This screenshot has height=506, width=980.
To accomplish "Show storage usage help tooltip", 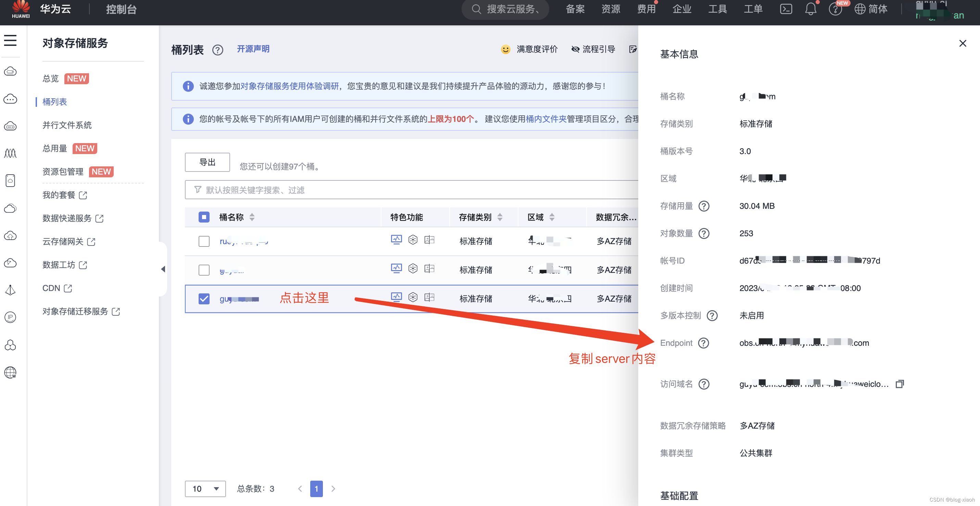I will point(704,206).
